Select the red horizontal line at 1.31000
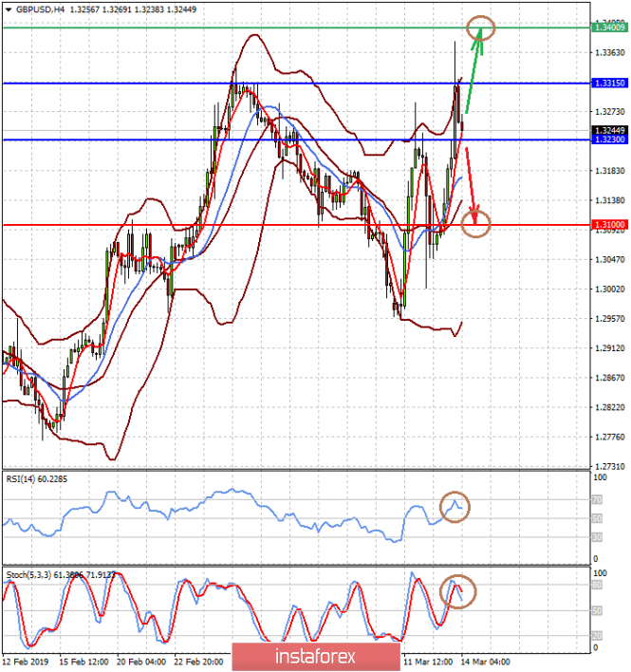 click(296, 225)
